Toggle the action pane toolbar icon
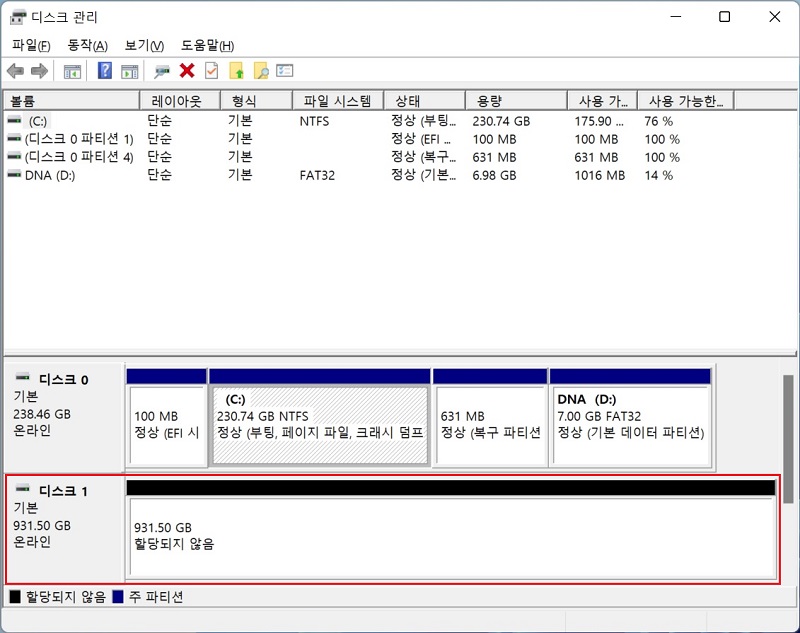 (x=128, y=70)
